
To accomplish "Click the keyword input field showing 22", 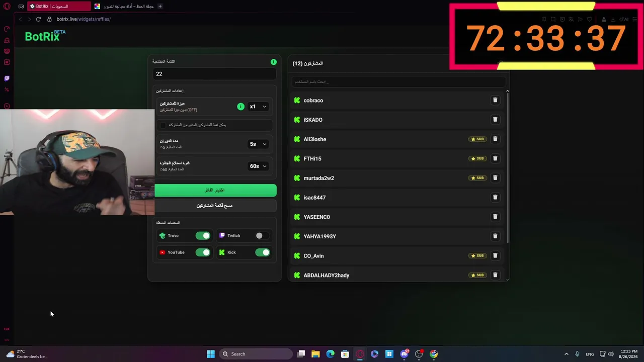I will click(x=215, y=74).
